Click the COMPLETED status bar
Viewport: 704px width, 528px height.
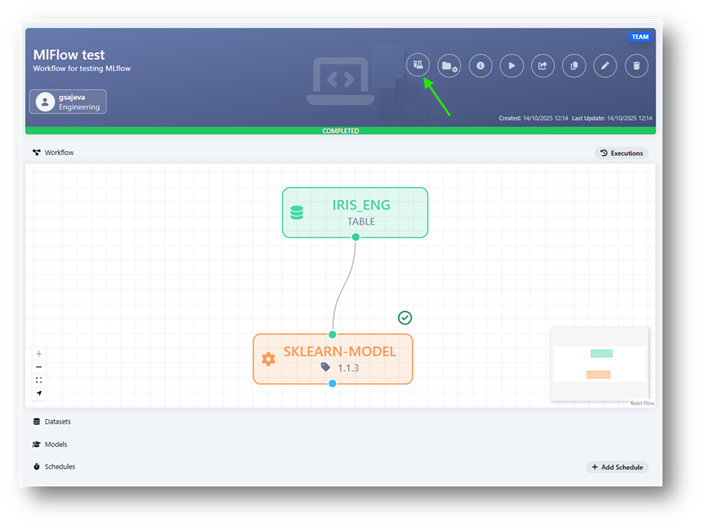[x=340, y=131]
